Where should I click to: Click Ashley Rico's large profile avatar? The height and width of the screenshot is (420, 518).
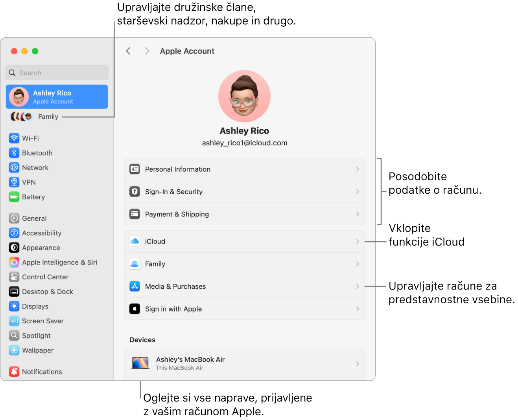pyautogui.click(x=244, y=96)
